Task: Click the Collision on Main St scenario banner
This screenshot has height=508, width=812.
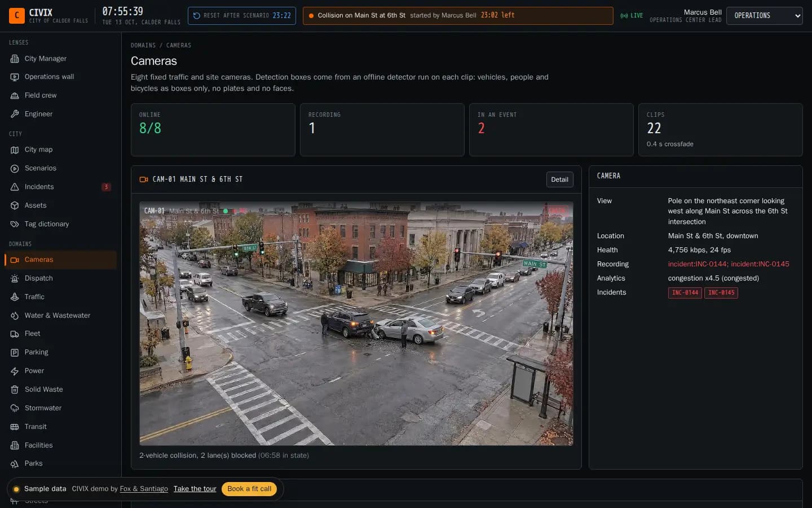Action: (x=458, y=16)
